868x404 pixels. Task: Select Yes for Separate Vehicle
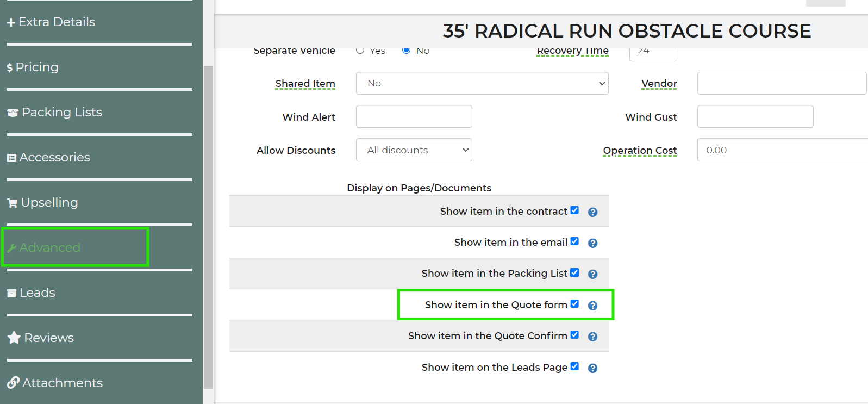360,51
